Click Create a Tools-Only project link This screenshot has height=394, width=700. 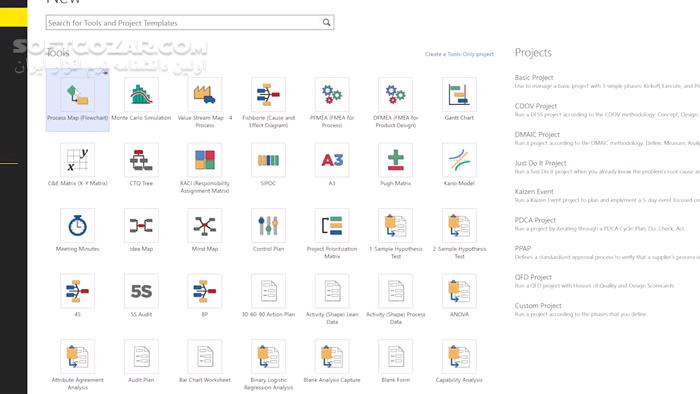click(x=459, y=54)
